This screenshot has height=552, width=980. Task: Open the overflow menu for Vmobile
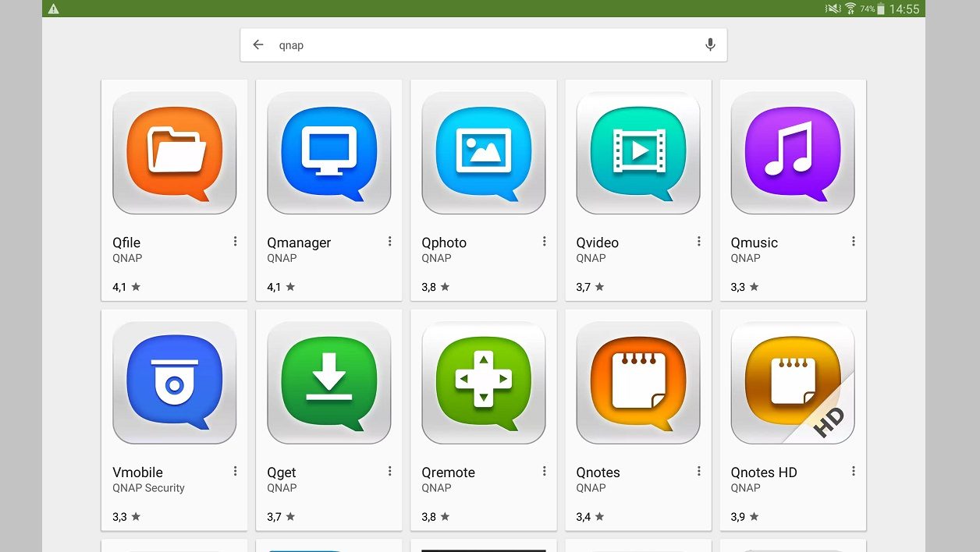[x=235, y=471]
